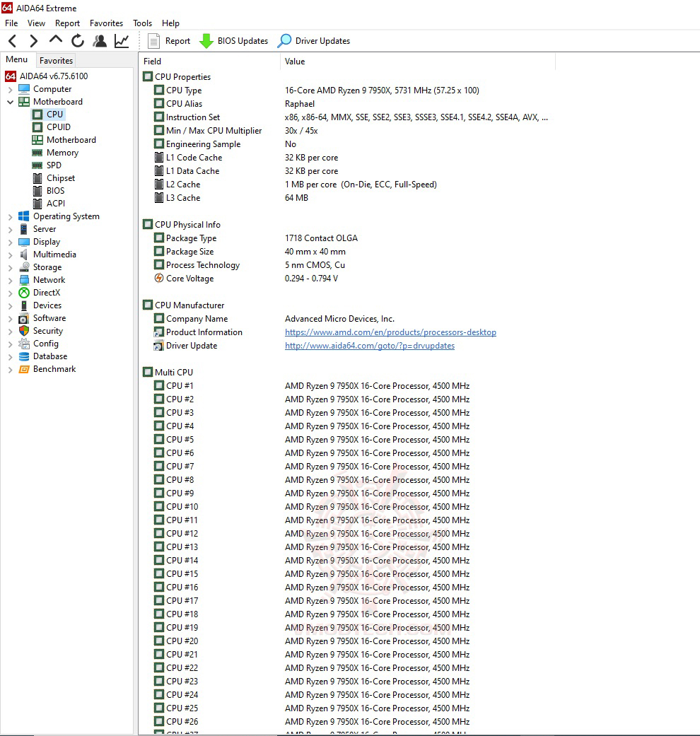Viewport: 700px width, 736px height.
Task: Click the Computer monitor icon
Action: pyautogui.click(x=24, y=88)
